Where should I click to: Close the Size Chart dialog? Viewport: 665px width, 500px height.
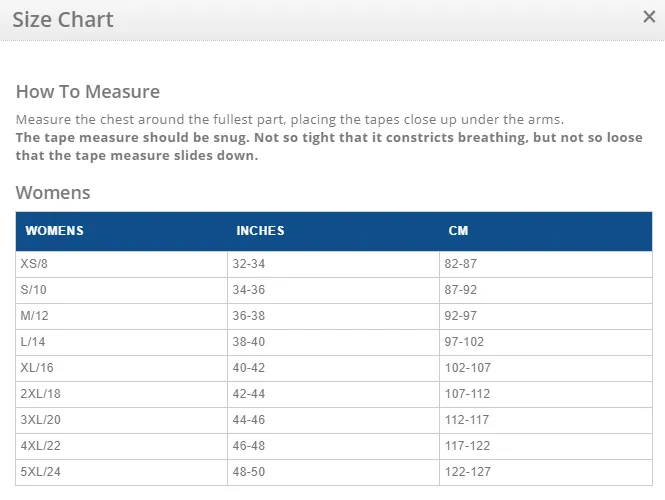[649, 17]
